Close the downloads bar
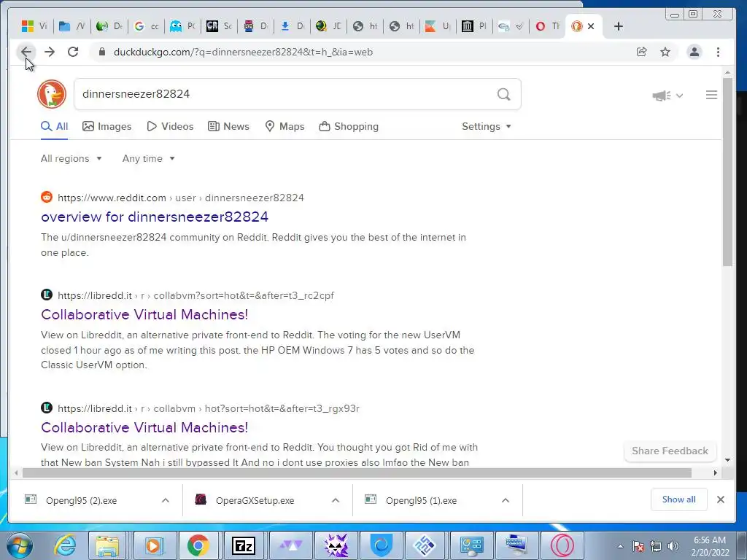Viewport: 747px width, 560px height. pyautogui.click(x=720, y=499)
